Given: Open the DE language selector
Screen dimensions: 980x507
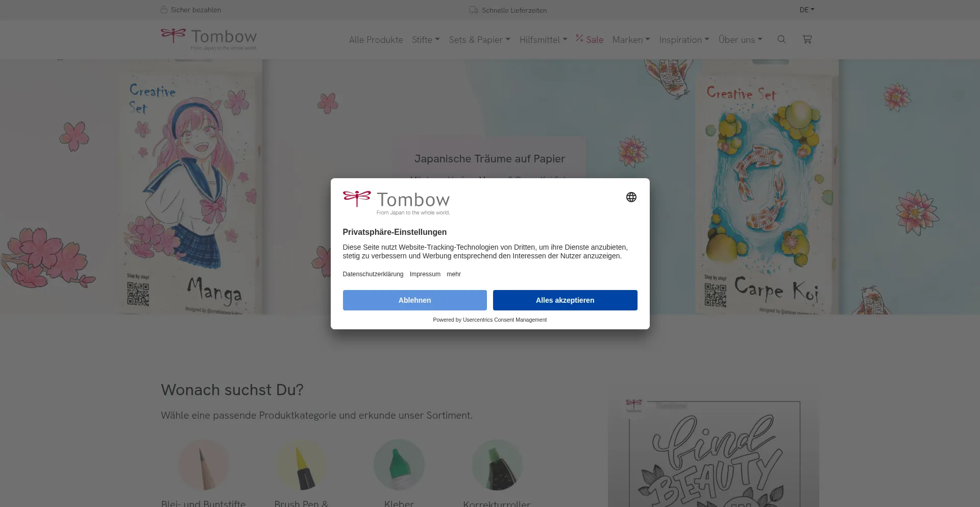Looking at the screenshot, I should pyautogui.click(x=806, y=10).
